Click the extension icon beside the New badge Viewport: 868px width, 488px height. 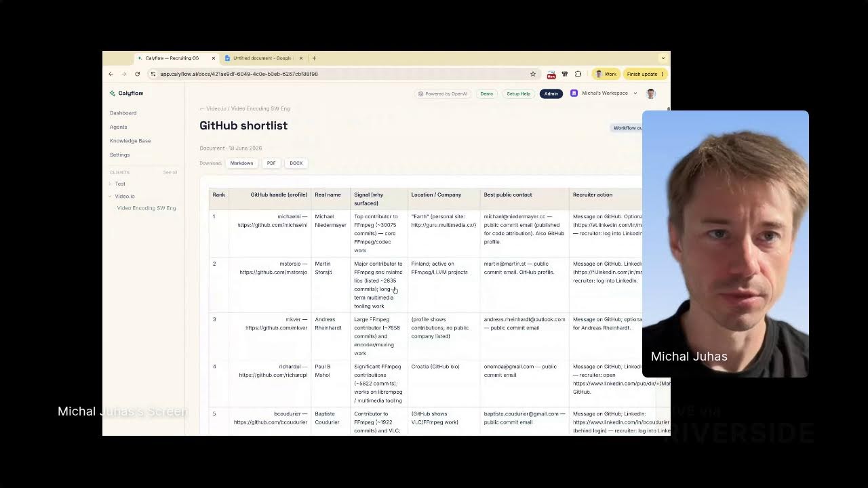pos(565,74)
